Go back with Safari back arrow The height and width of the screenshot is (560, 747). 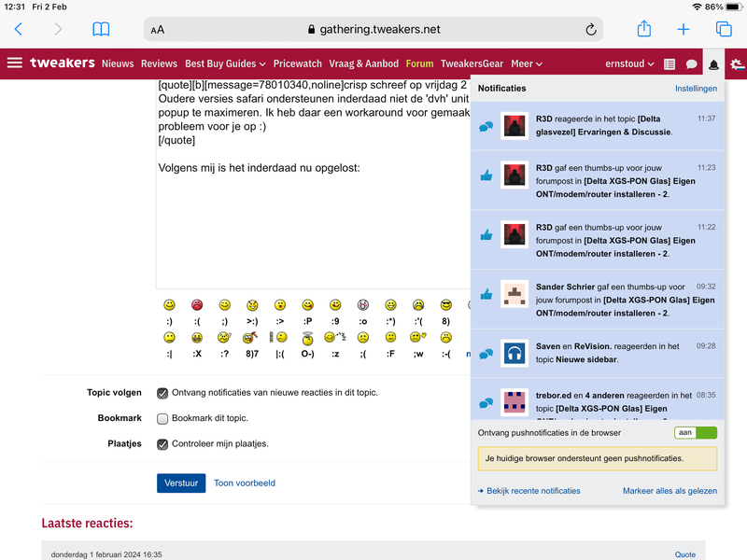pyautogui.click(x=18, y=29)
